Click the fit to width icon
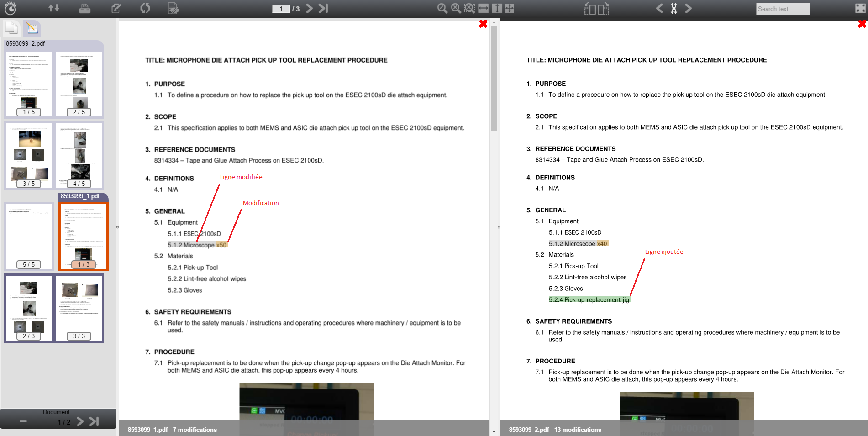Viewport: 868px width, 436px height. tap(483, 8)
